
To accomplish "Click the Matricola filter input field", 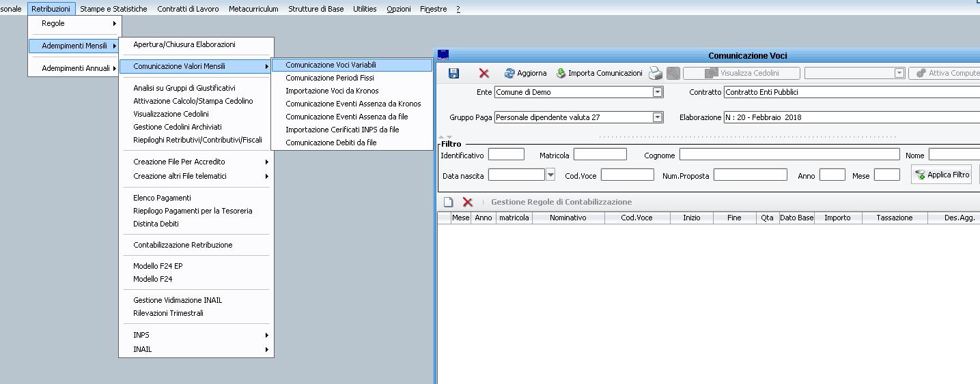I will (600, 155).
